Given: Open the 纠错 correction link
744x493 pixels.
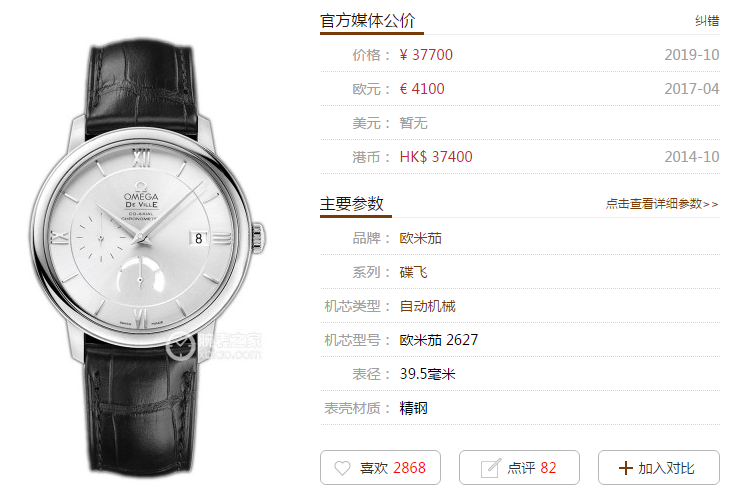Looking at the screenshot, I should (707, 21).
